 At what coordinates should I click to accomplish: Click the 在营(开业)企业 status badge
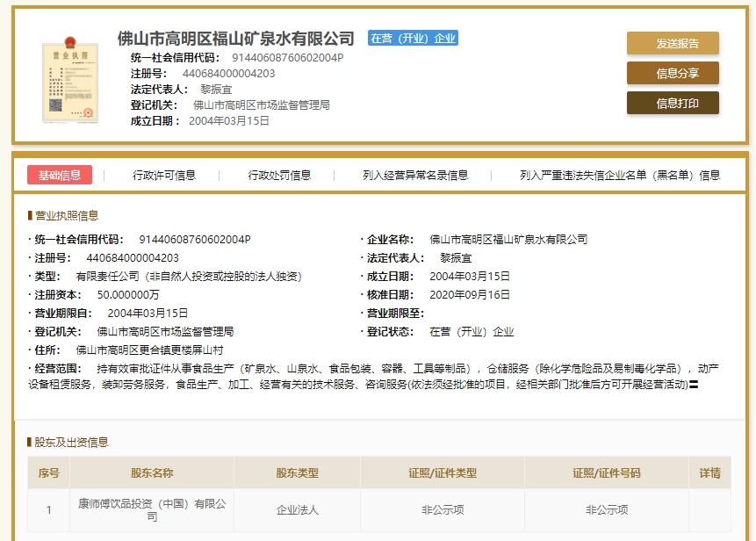pos(413,38)
